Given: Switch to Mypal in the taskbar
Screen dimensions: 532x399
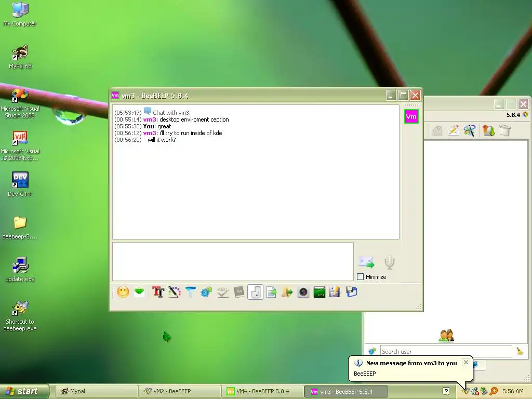Looking at the screenshot, I should point(96,391).
